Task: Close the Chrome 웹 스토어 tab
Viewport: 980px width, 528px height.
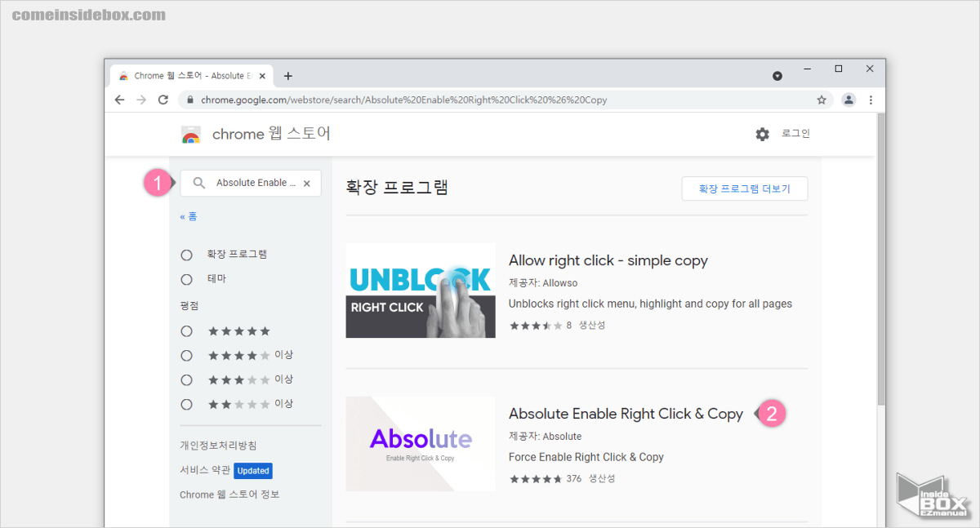Action: [261, 76]
